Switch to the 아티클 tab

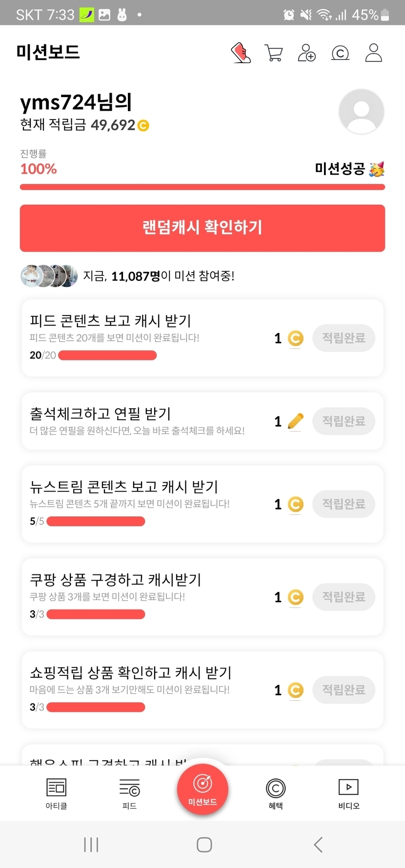(x=56, y=793)
